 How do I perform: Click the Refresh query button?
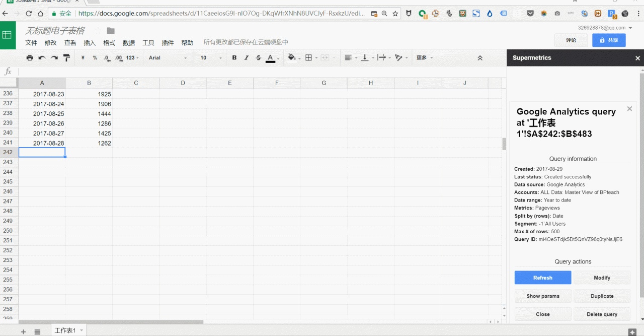click(x=542, y=278)
